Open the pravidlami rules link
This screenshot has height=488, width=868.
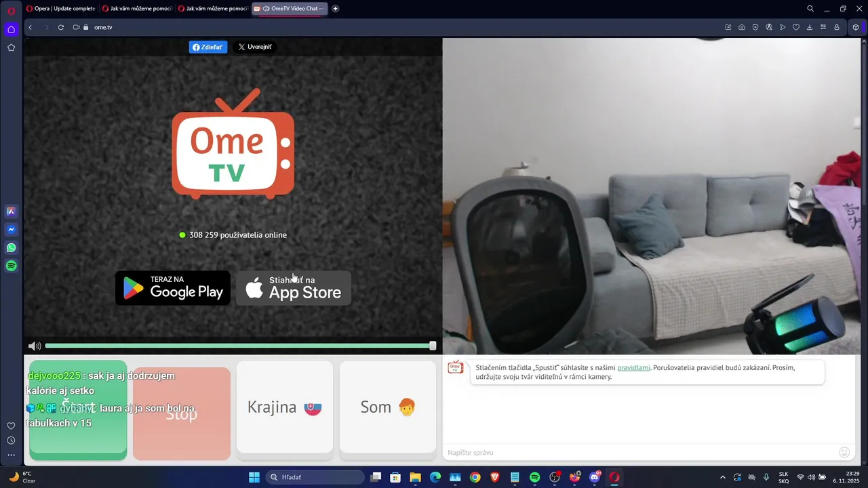[633, 367]
